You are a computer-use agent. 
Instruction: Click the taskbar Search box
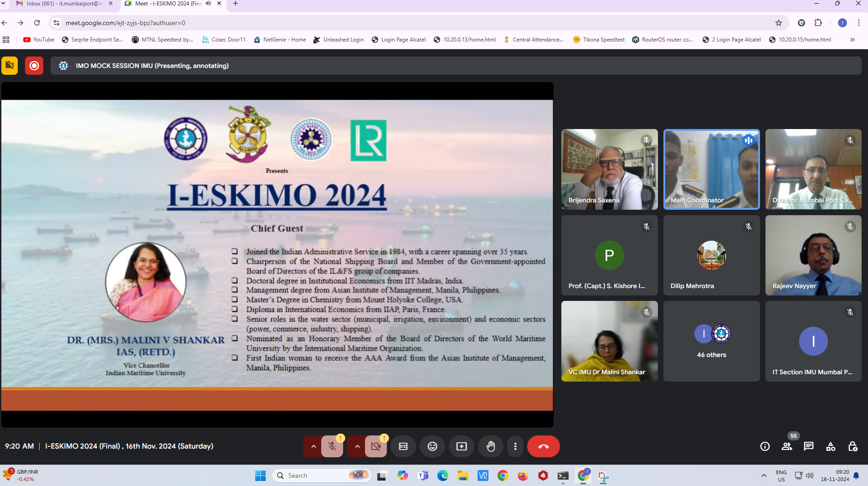click(322, 476)
